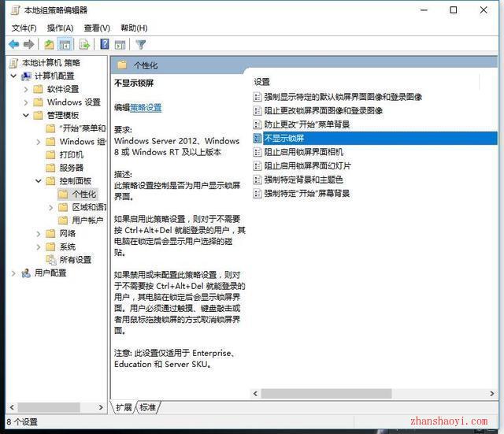Screen dimensions: 504x434
Task: Click the tree pane scroll-right arrow
Action: click(x=101, y=408)
